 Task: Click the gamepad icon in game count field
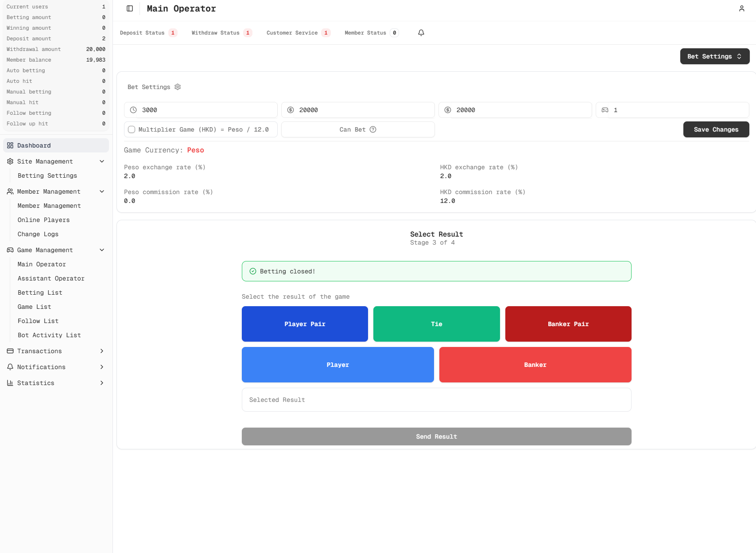[605, 110]
